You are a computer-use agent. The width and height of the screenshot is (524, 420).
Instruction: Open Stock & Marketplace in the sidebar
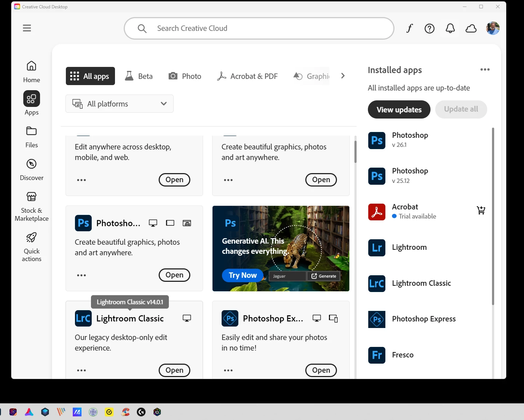32,207
